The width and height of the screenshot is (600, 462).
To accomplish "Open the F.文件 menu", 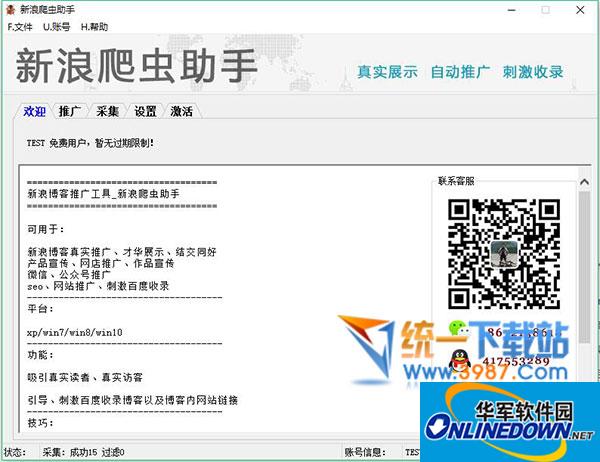I will 20,27.
